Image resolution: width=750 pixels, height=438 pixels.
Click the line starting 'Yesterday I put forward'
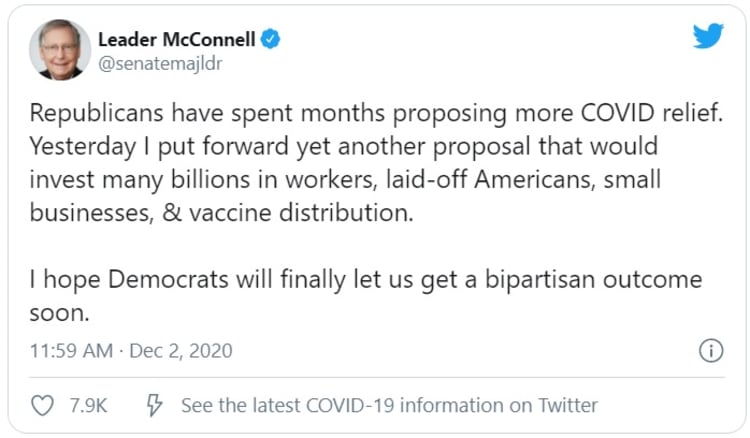pyautogui.click(x=342, y=146)
